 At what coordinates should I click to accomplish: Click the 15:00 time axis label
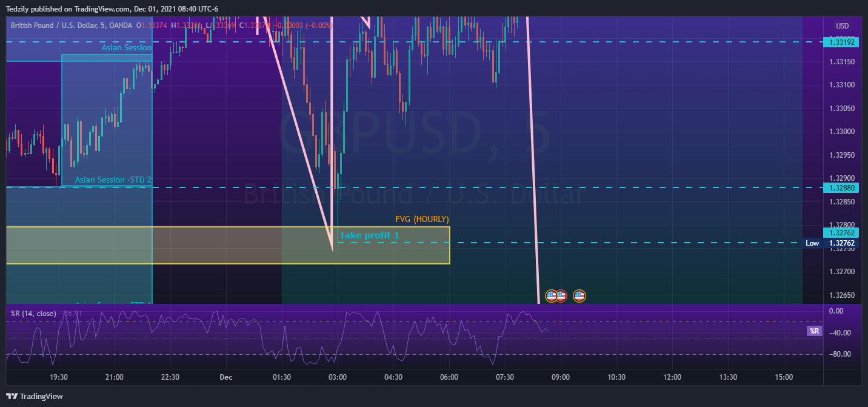pyautogui.click(x=784, y=377)
